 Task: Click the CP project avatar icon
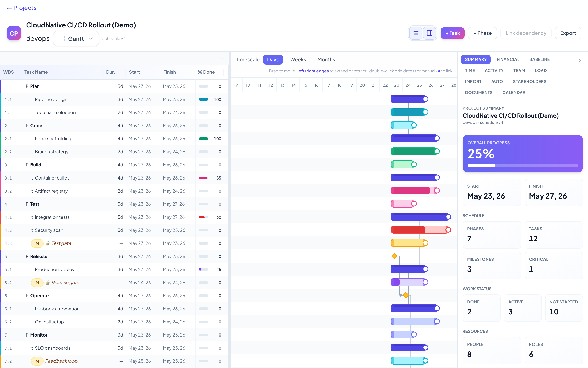(14, 33)
